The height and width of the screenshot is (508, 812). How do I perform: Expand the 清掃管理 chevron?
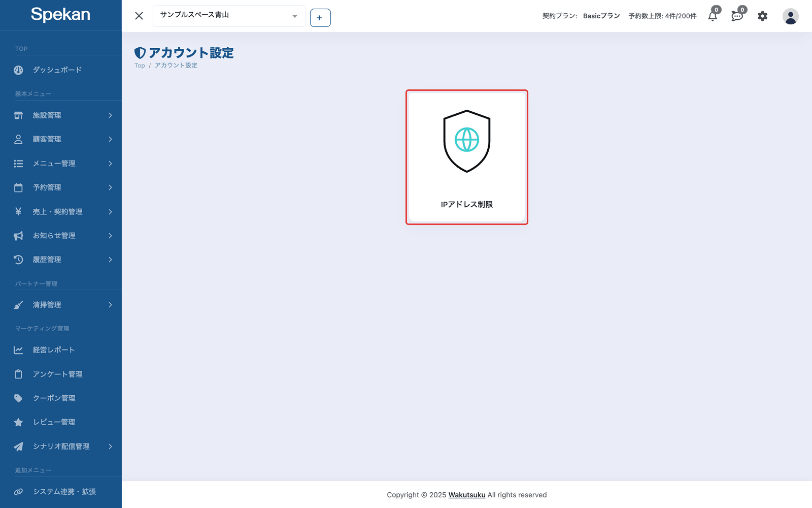110,305
